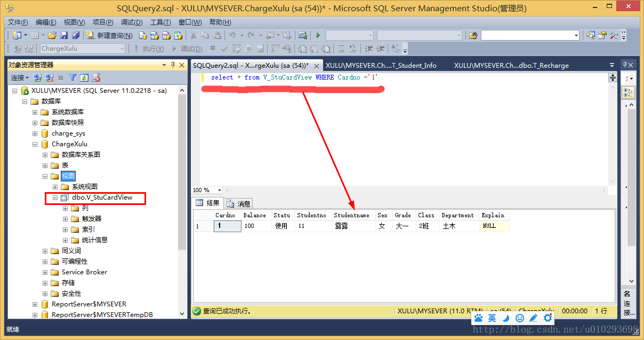
Task: Expand the Service Broker node
Action: (45, 272)
